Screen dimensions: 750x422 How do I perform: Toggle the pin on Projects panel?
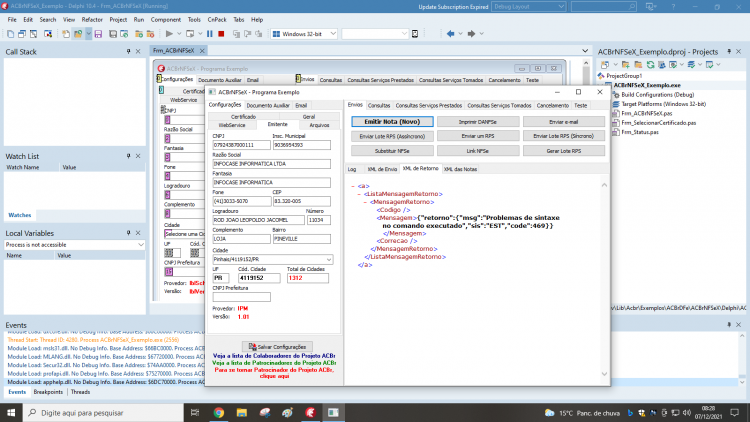[729, 51]
